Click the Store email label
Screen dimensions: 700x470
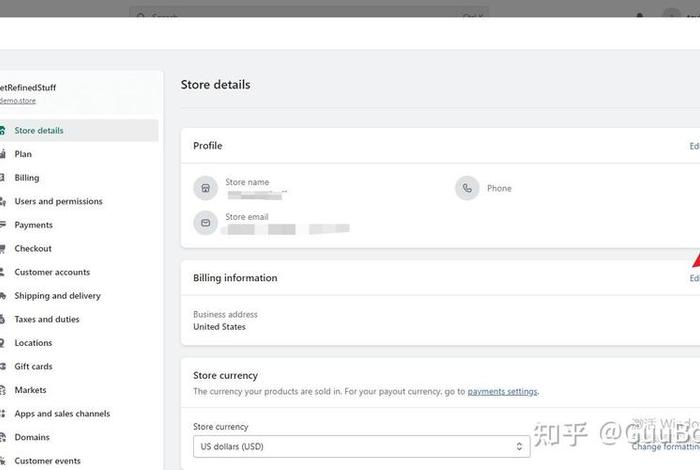246,217
